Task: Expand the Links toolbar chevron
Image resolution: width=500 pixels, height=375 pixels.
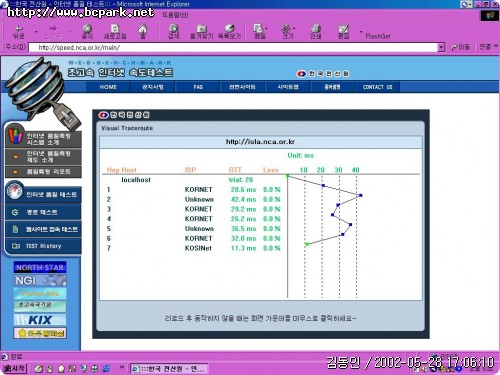Action: [x=496, y=46]
